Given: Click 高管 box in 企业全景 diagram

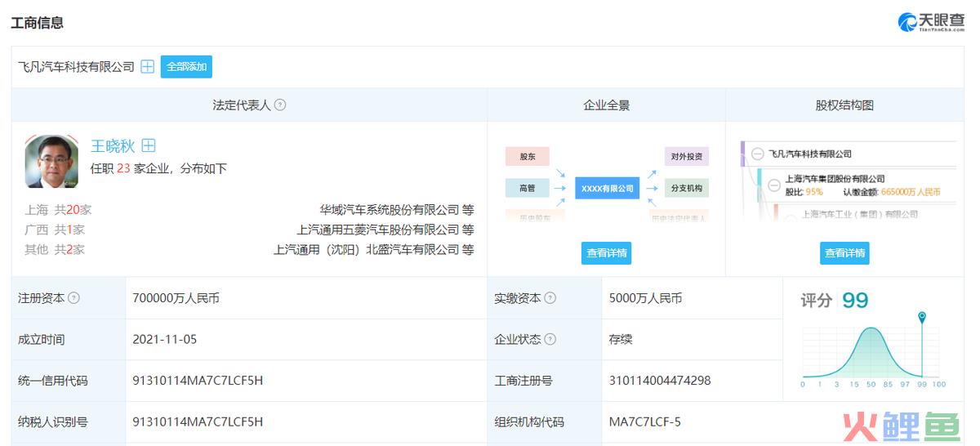Looking at the screenshot, I should pyautogui.click(x=528, y=189).
